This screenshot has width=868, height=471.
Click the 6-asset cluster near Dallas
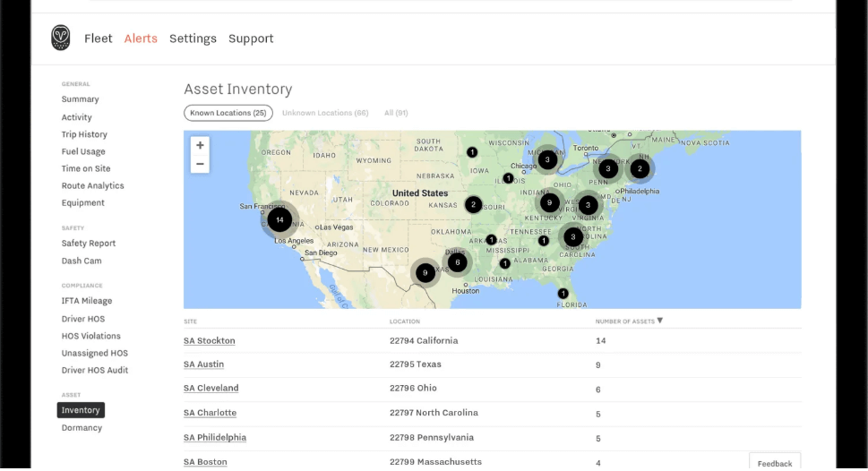[457, 262]
